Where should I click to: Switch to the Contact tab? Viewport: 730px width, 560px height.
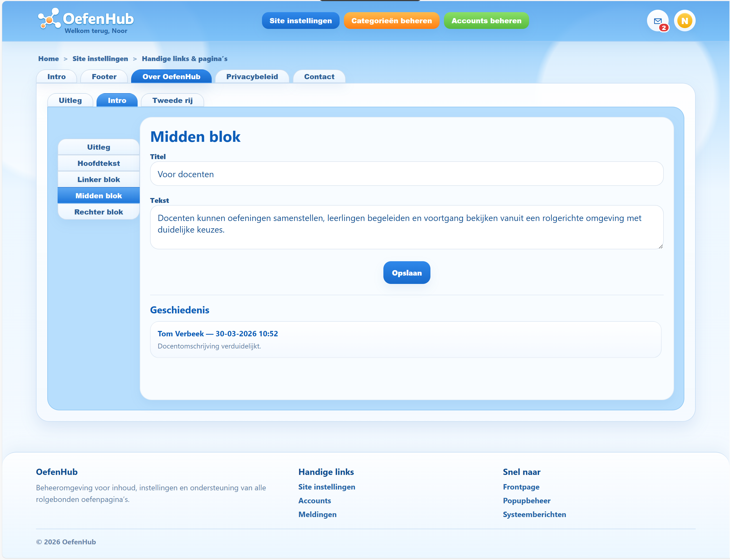319,77
